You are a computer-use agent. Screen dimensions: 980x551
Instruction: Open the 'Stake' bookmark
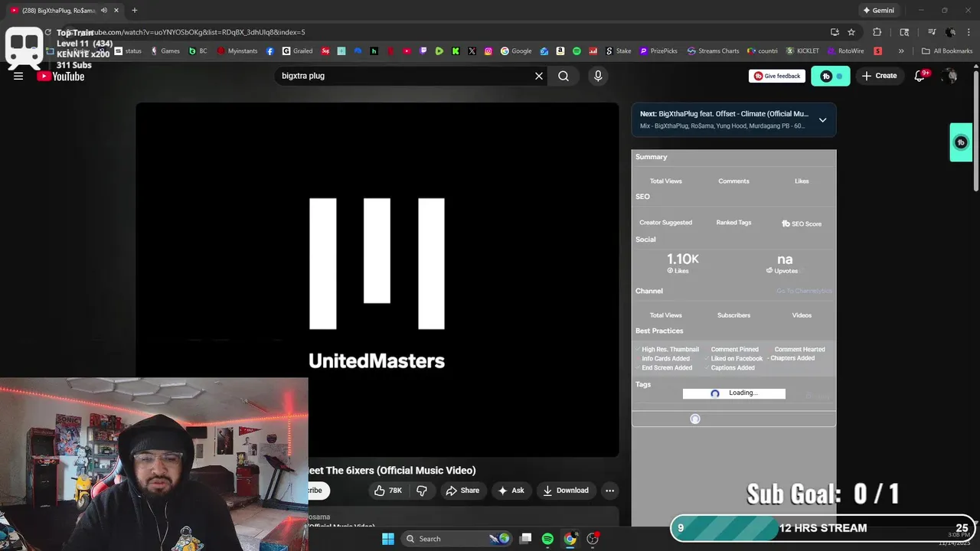(x=619, y=51)
